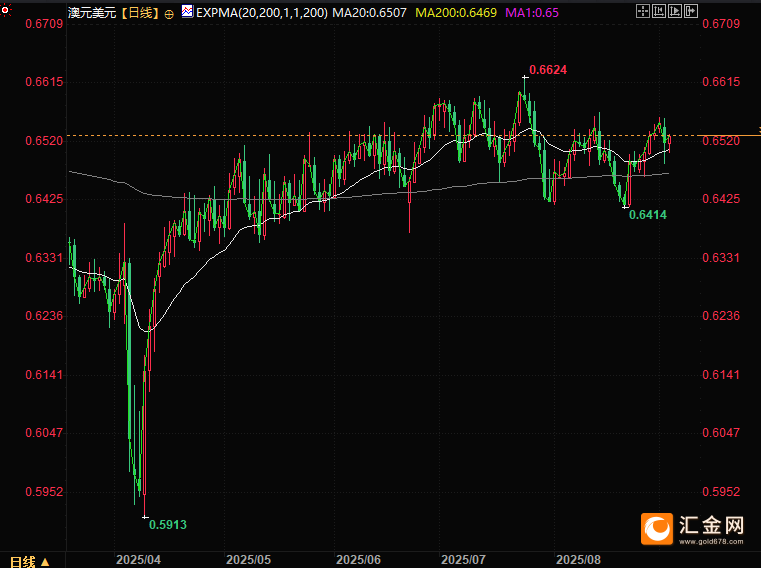Image resolution: width=761 pixels, height=568 pixels.
Task: Click the right axis 0.6047 price label
Action: click(721, 433)
